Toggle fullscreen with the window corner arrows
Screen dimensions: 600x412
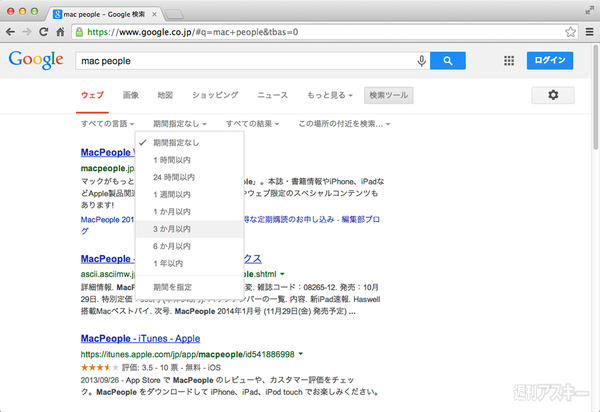click(x=589, y=10)
